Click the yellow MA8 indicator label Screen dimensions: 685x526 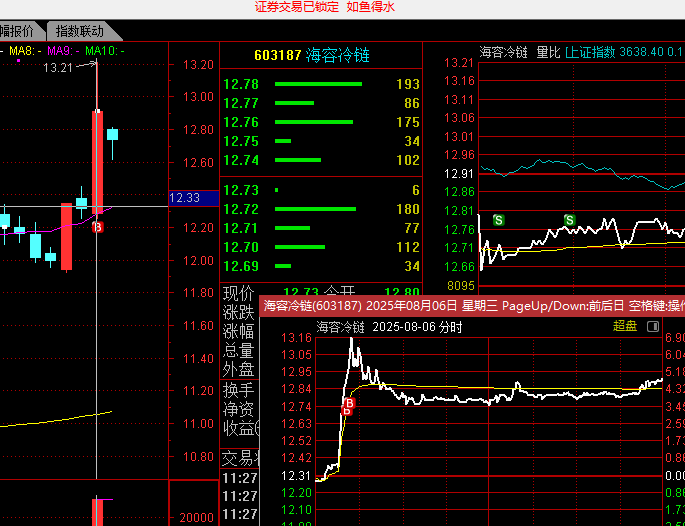[25, 51]
